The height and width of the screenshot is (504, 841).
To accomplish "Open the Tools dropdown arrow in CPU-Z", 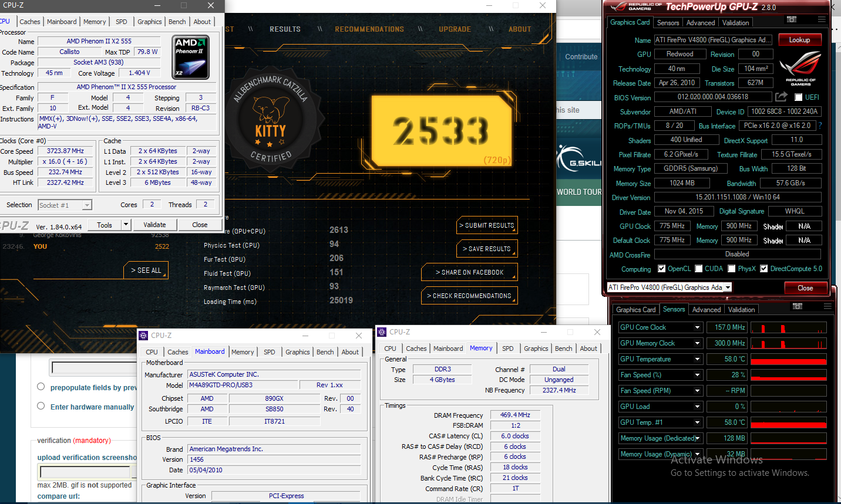I will (126, 225).
